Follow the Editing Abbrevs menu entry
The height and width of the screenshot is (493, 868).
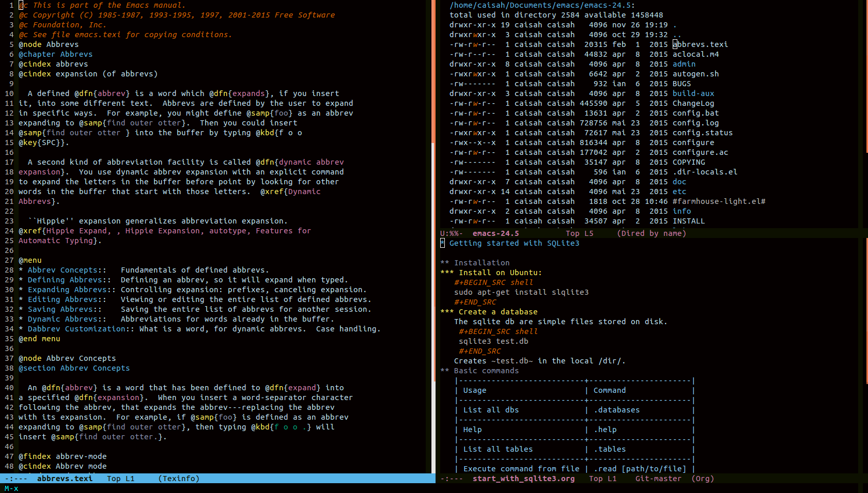63,299
